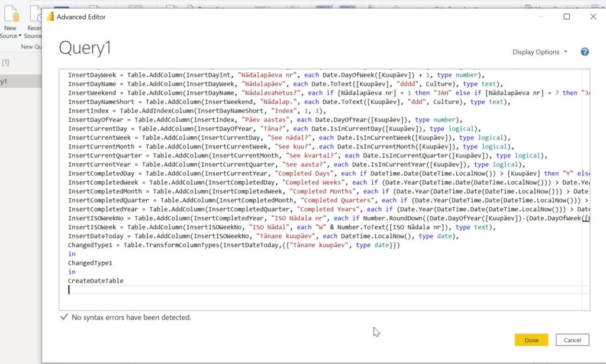Click the Query1 heading in the editor

[x=85, y=49]
